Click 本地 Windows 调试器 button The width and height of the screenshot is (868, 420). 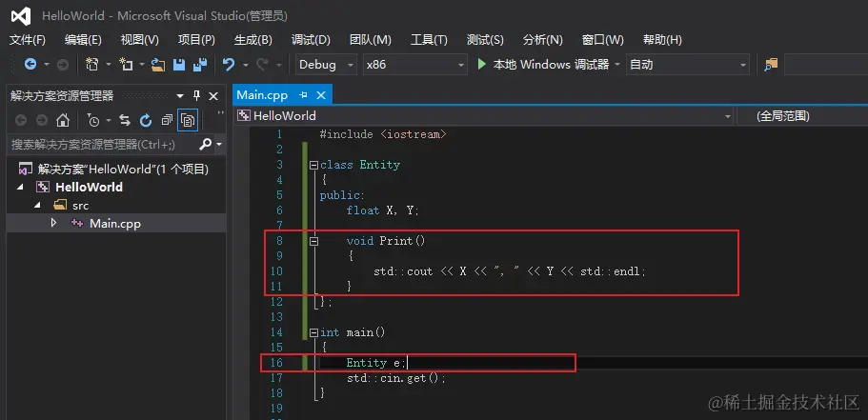[551, 65]
